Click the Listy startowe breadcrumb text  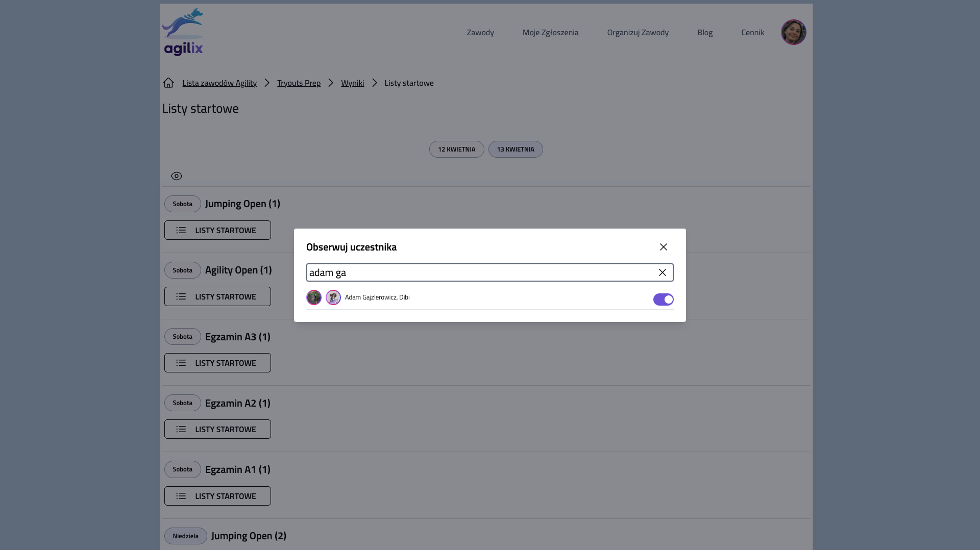(x=409, y=83)
